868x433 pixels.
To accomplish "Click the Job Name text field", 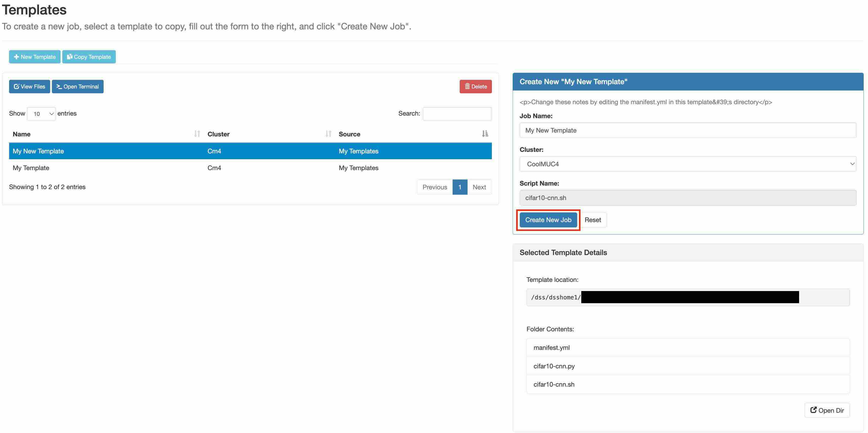I will click(687, 130).
